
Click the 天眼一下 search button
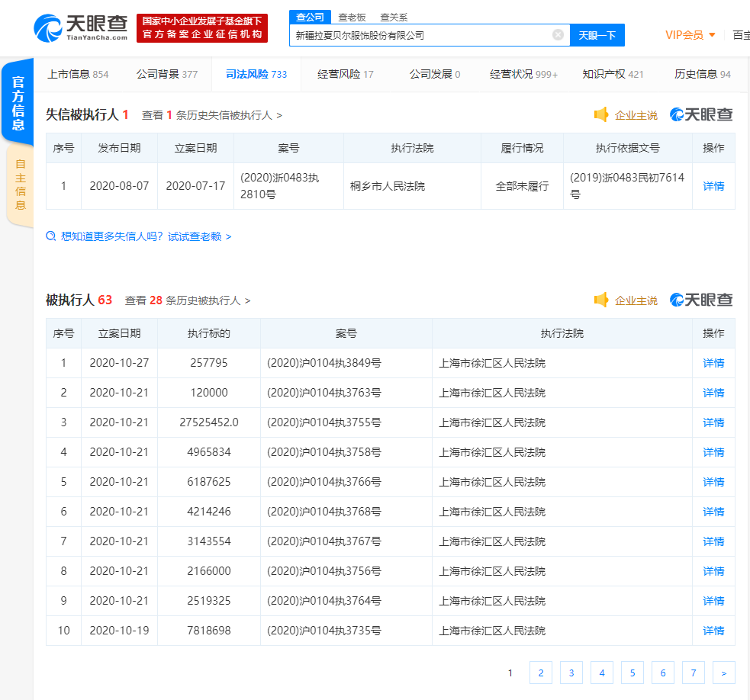pos(597,35)
